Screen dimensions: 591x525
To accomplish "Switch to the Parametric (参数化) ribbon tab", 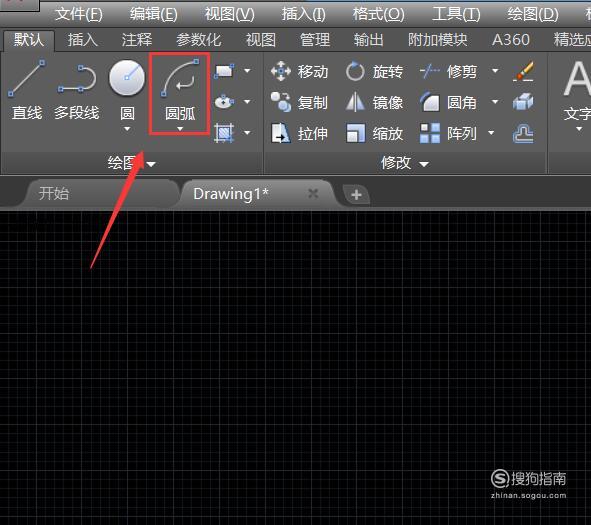I will pyautogui.click(x=199, y=40).
